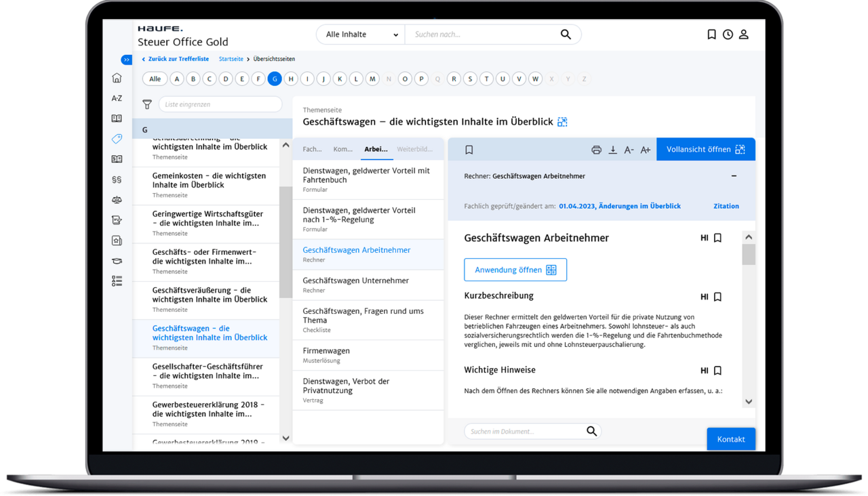Image resolution: width=868 pixels, height=496 pixels.
Task: Decrease font size with A- icon
Action: coord(629,150)
